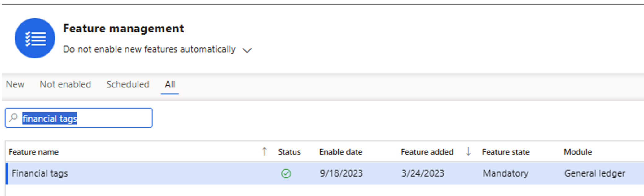Click the Feature added sort arrow
This screenshot has height=196, width=644.
pos(468,151)
